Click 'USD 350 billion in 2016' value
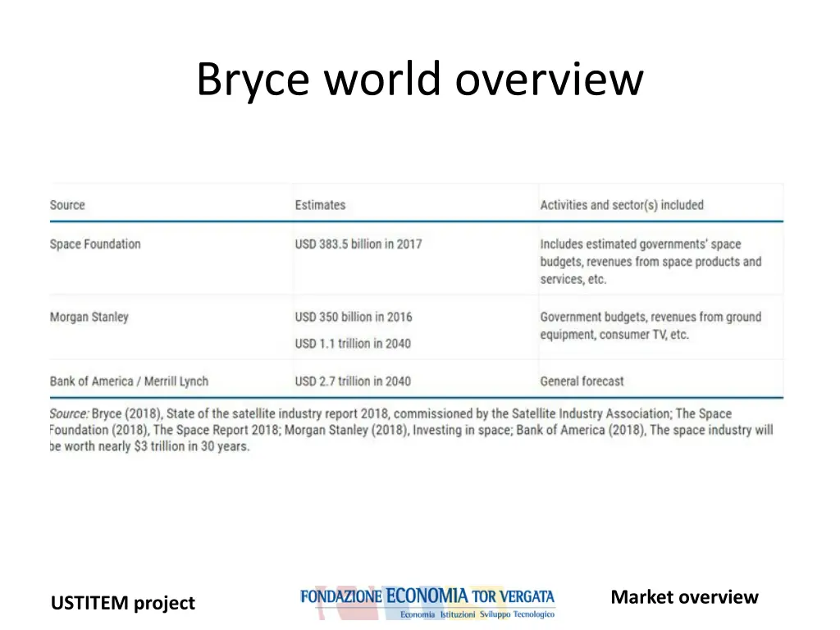The height and width of the screenshot is (630, 840). click(x=354, y=317)
